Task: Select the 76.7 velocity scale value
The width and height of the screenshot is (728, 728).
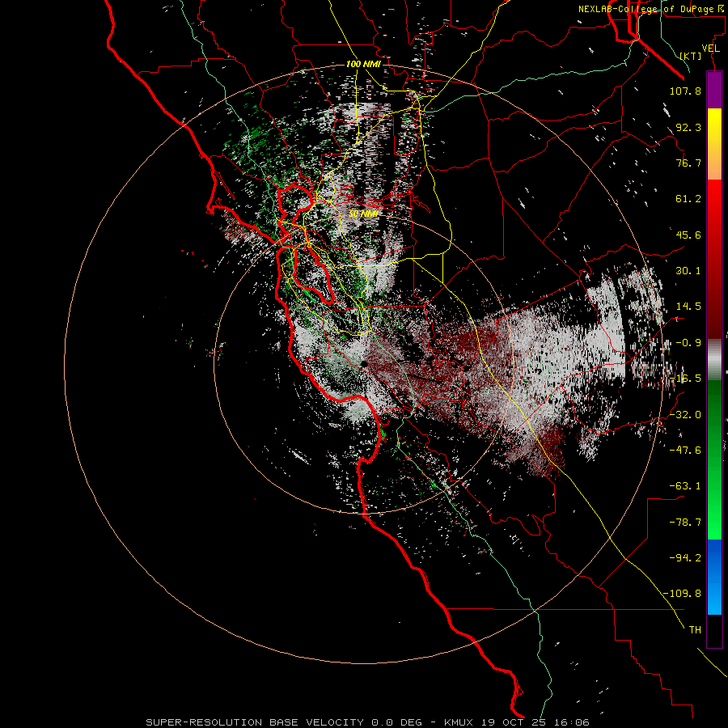Action: 688,163
